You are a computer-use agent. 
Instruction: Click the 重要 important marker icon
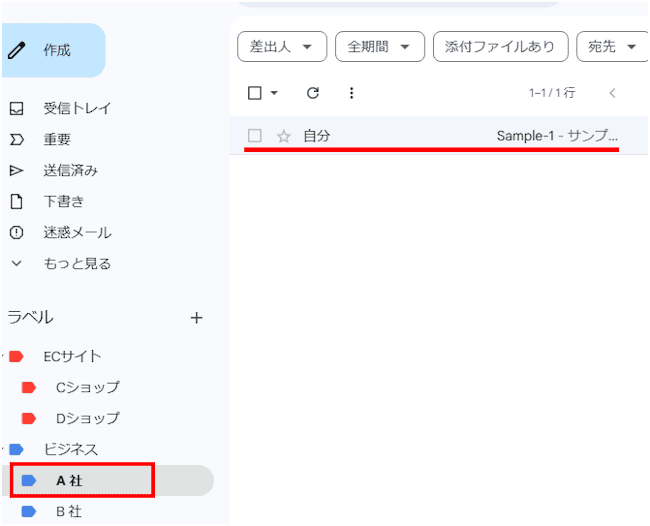click(17, 140)
